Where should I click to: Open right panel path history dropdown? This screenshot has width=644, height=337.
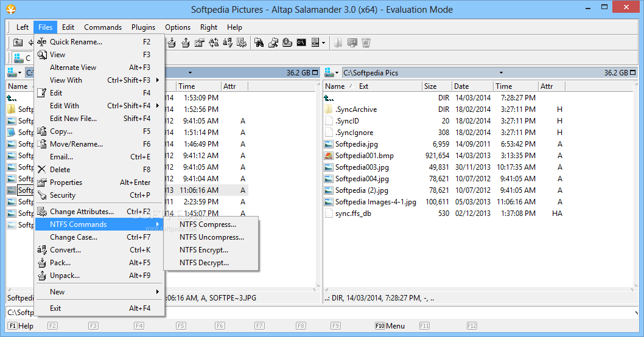coord(501,72)
